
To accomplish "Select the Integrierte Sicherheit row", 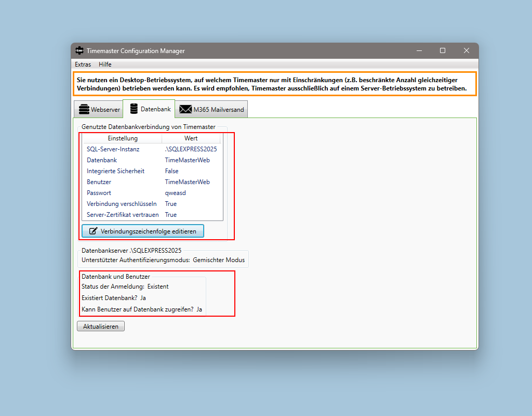I will (x=152, y=171).
